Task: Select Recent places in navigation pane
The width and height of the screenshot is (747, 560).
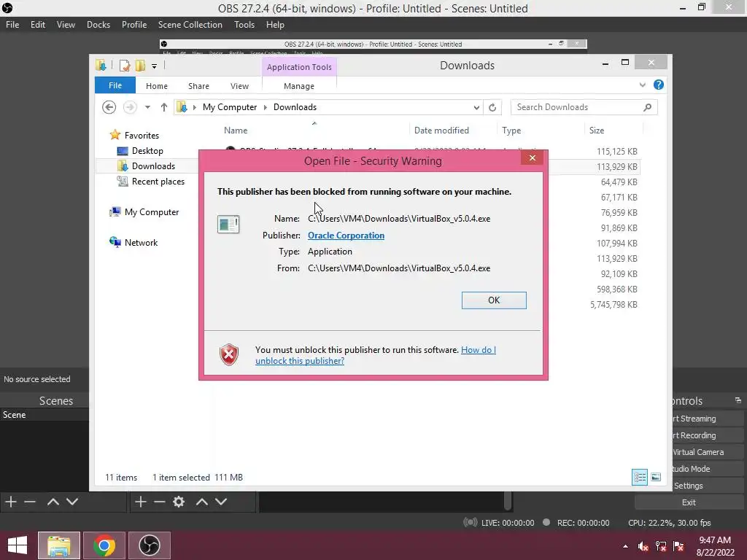Action: (158, 182)
